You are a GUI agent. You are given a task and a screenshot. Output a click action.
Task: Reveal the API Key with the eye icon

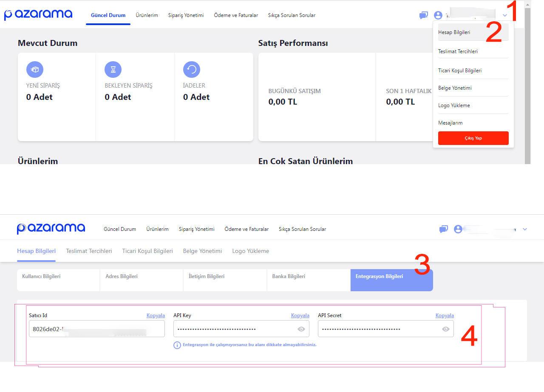301,329
